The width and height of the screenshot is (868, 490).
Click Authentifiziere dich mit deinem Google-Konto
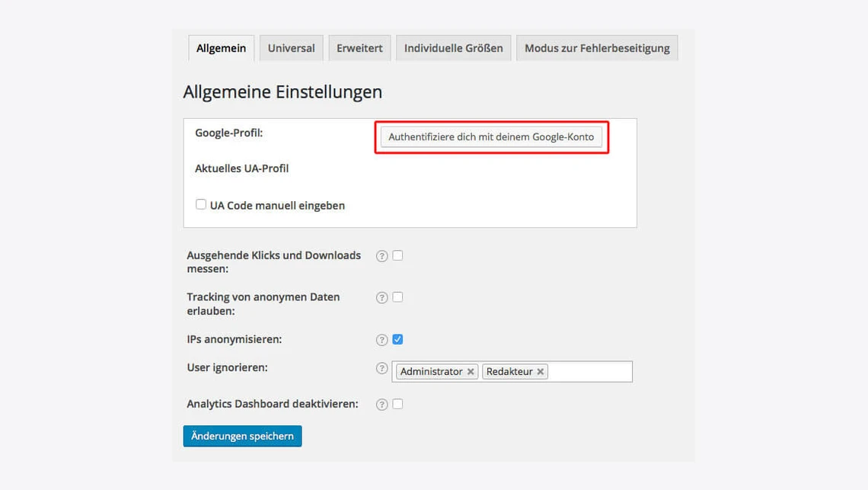[491, 137]
